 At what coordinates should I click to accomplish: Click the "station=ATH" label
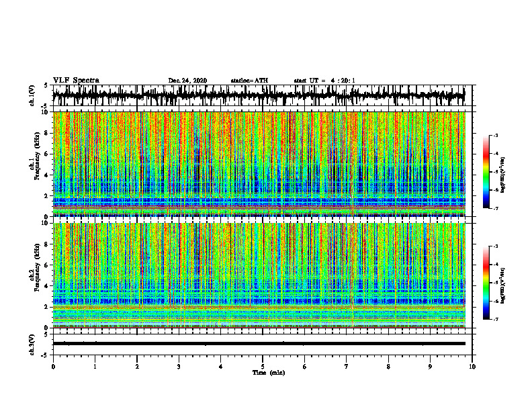tap(249, 81)
